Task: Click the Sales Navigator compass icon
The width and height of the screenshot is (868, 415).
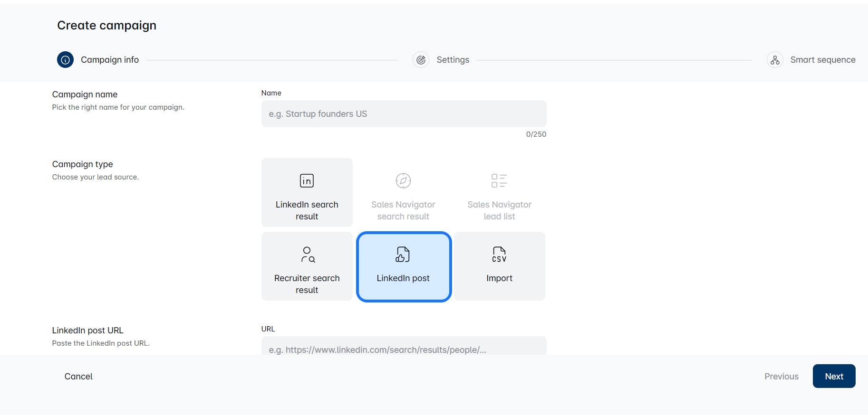Action: [x=403, y=181]
